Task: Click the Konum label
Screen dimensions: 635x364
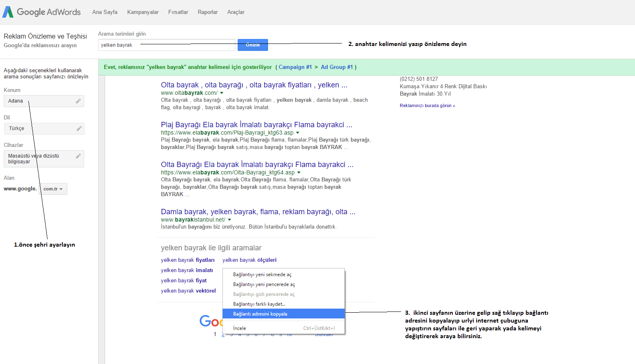Action: click(12, 90)
